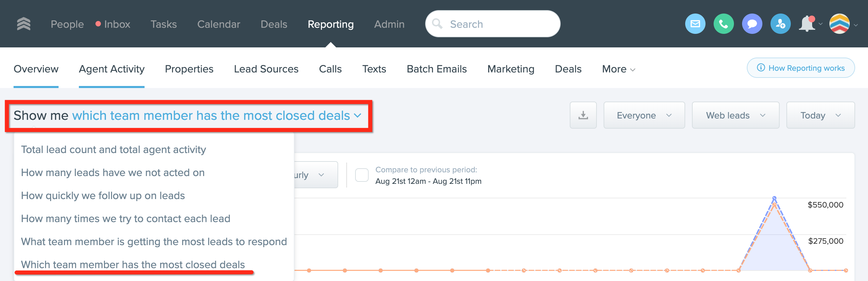Open the notifications bell icon

click(x=807, y=24)
